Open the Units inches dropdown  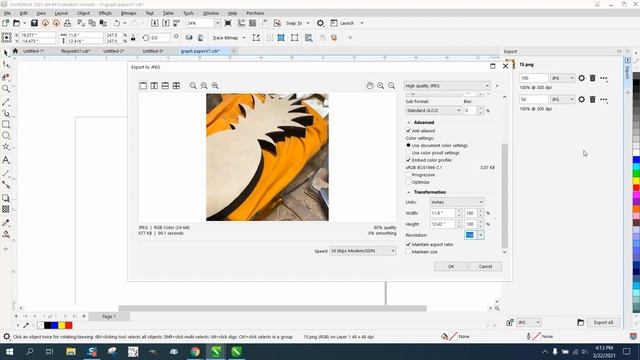click(457, 202)
